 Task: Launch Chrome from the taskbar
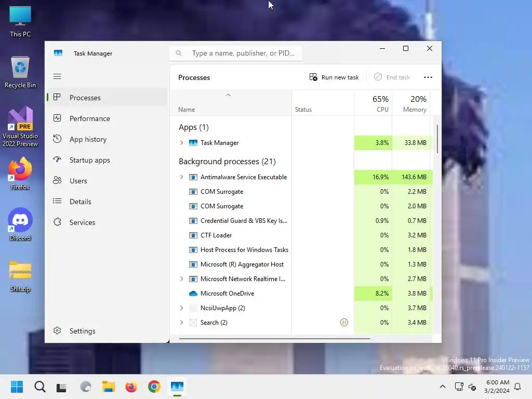154,387
